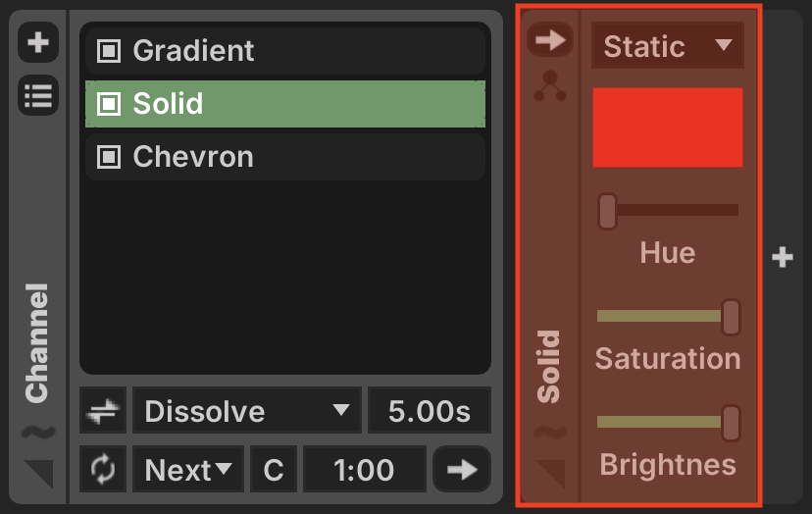
Task: Select the Chevron pattern entry
Action: 285,157
